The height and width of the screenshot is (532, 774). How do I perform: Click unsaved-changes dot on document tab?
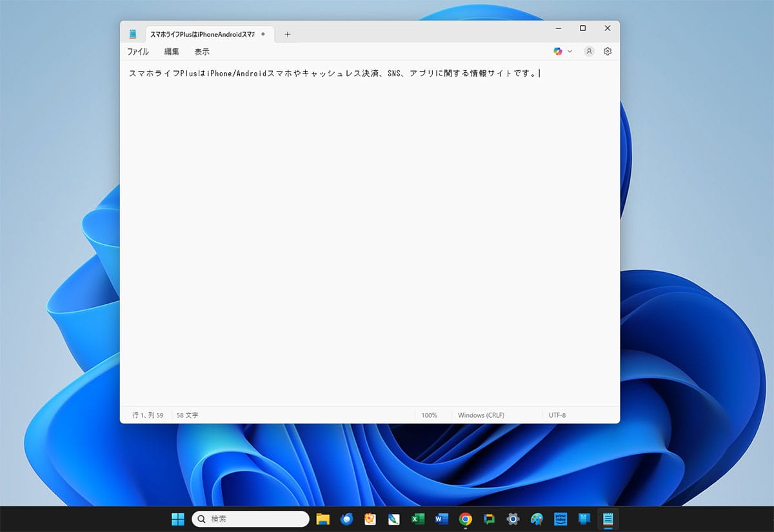click(263, 34)
